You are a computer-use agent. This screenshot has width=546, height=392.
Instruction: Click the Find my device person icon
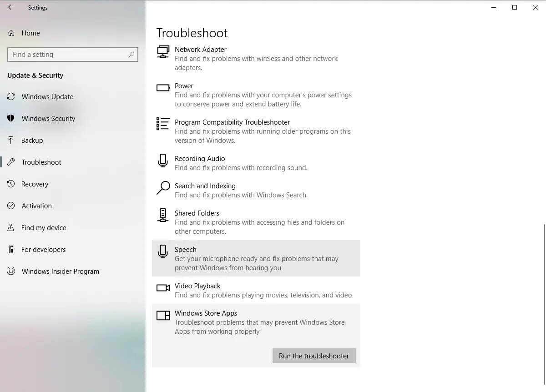[11, 227]
